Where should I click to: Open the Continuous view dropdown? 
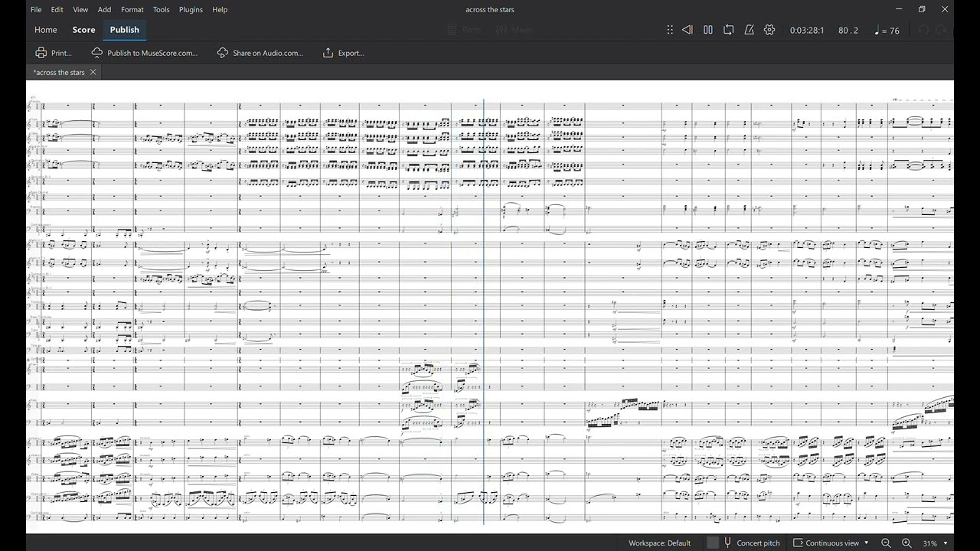point(831,543)
